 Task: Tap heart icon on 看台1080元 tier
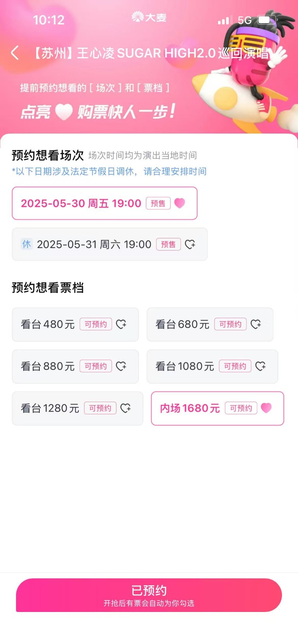(x=260, y=366)
